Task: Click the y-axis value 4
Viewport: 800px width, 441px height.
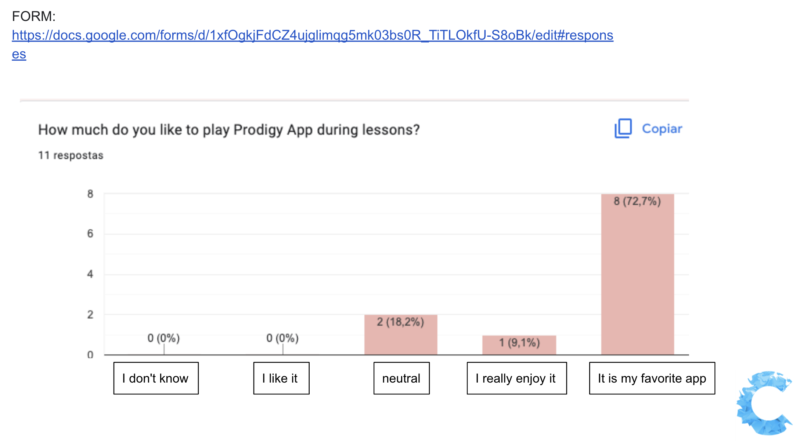Action: (91, 274)
